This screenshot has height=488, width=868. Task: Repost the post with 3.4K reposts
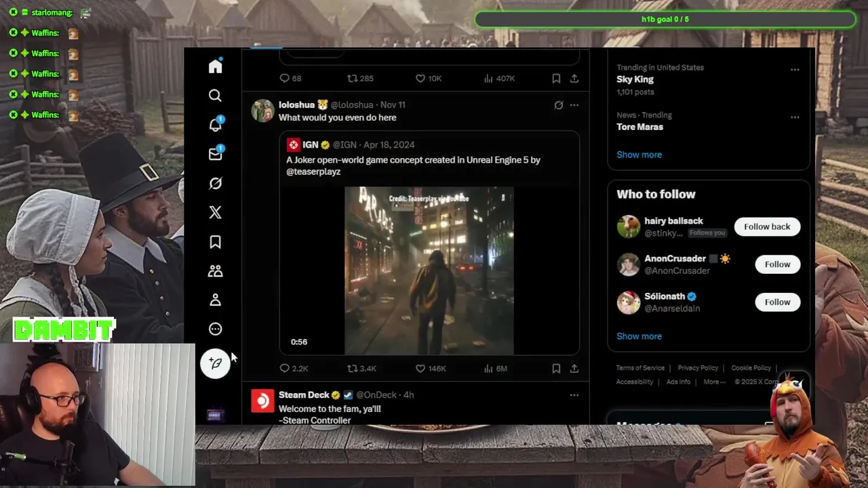pos(361,369)
